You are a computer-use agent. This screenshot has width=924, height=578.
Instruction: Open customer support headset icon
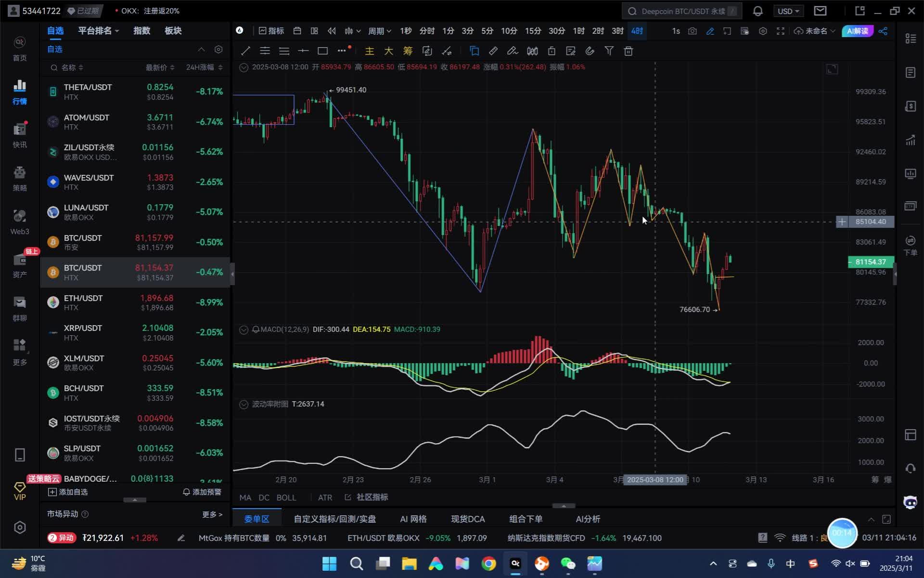(910, 468)
